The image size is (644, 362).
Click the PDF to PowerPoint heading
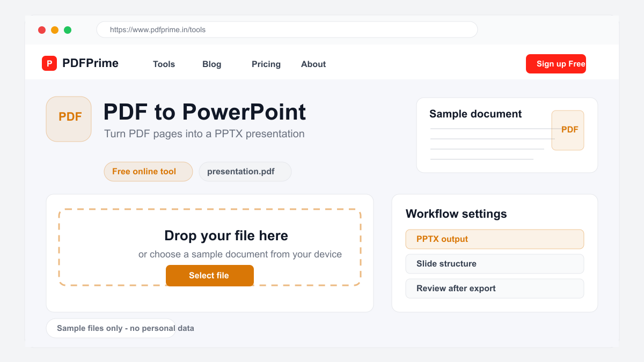(204, 112)
